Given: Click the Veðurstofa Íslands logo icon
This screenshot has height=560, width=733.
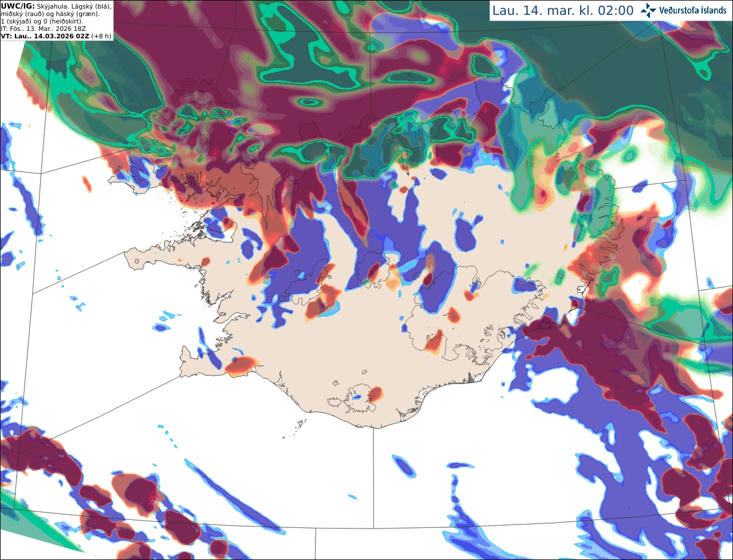Looking at the screenshot, I should (x=648, y=10).
